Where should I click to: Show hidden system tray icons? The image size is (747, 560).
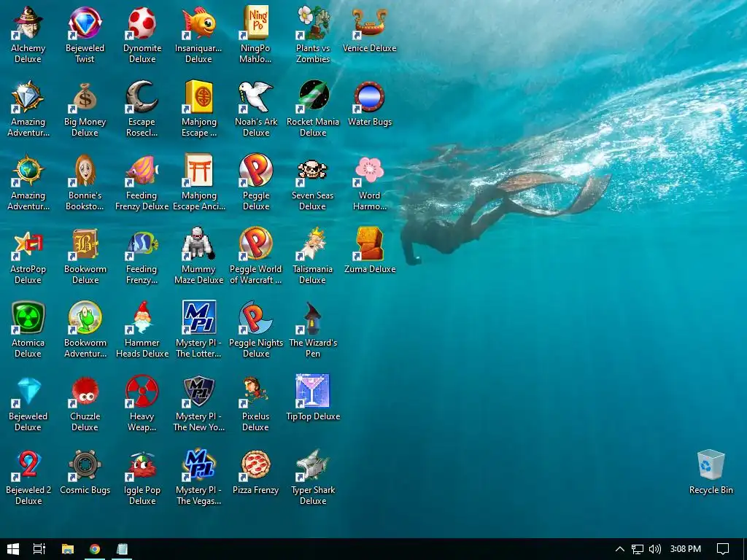pyautogui.click(x=620, y=549)
